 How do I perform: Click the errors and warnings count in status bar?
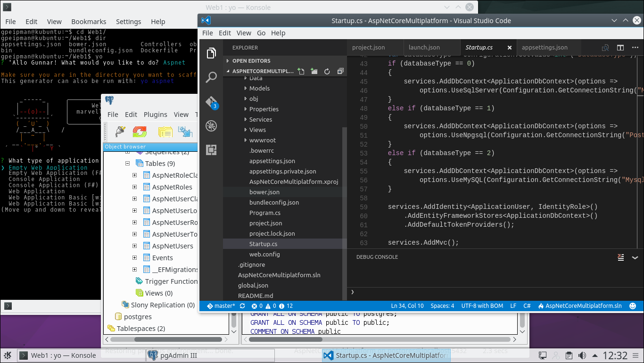coord(272,306)
